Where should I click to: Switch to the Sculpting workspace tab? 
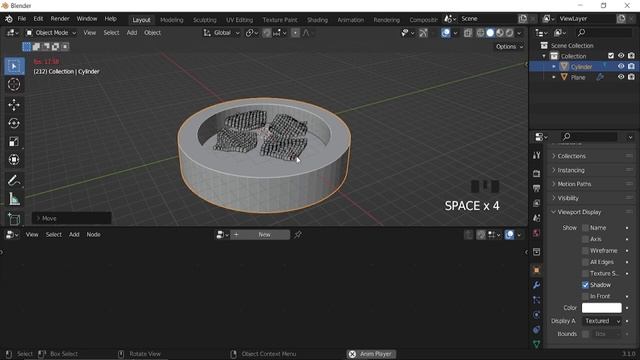204,20
